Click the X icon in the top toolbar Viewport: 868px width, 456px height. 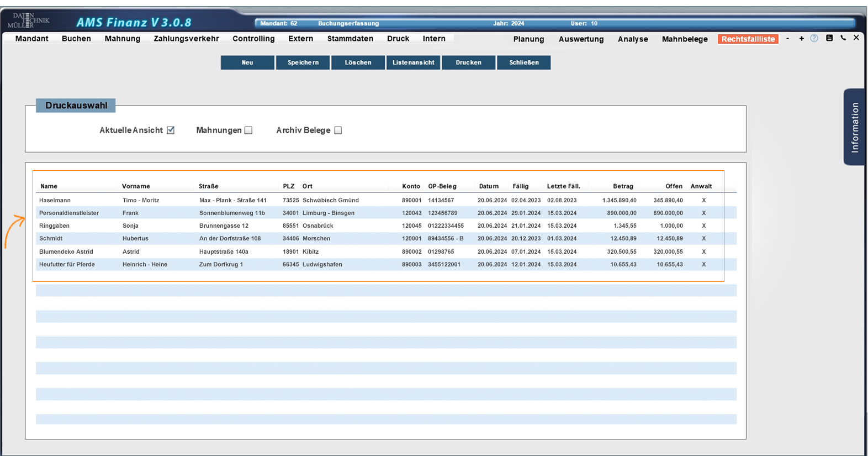click(x=856, y=38)
